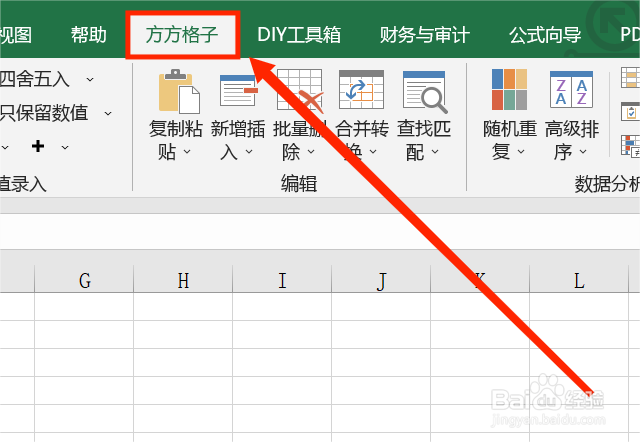Viewport: 640px width, 442px height.
Task: Click the 查找匹配 magnifier icon
Action: click(x=425, y=91)
